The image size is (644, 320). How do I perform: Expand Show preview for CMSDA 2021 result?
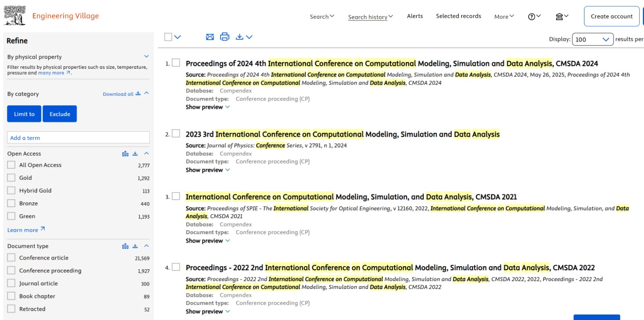coord(208,241)
